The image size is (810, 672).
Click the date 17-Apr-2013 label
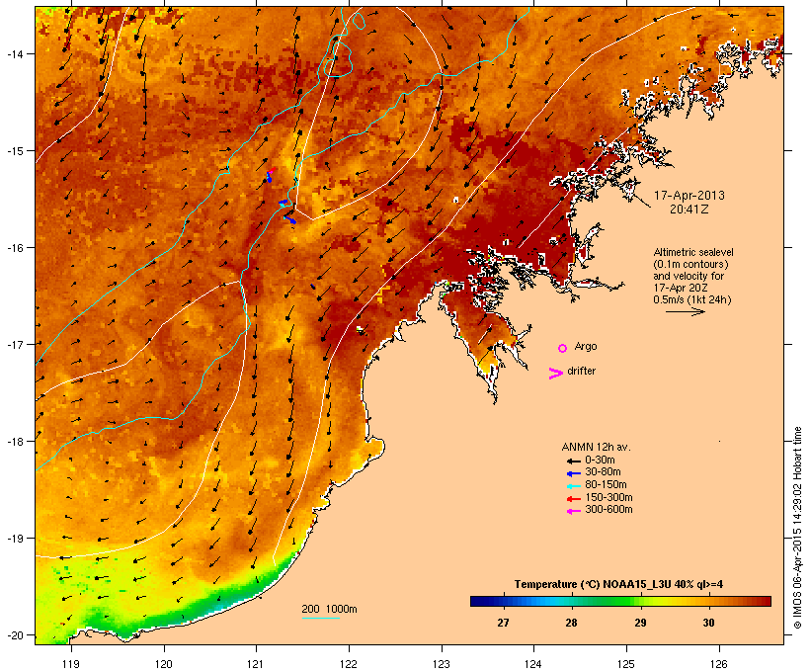coord(689,196)
